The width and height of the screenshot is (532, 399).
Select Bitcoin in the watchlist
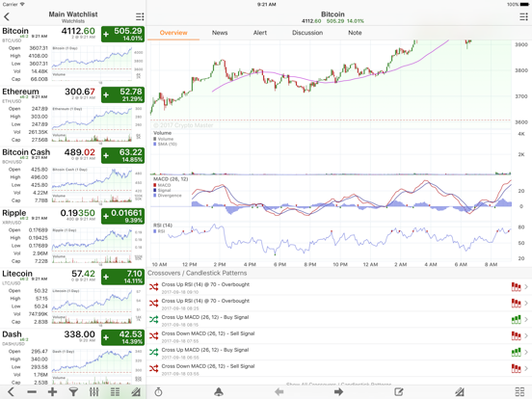[15, 31]
